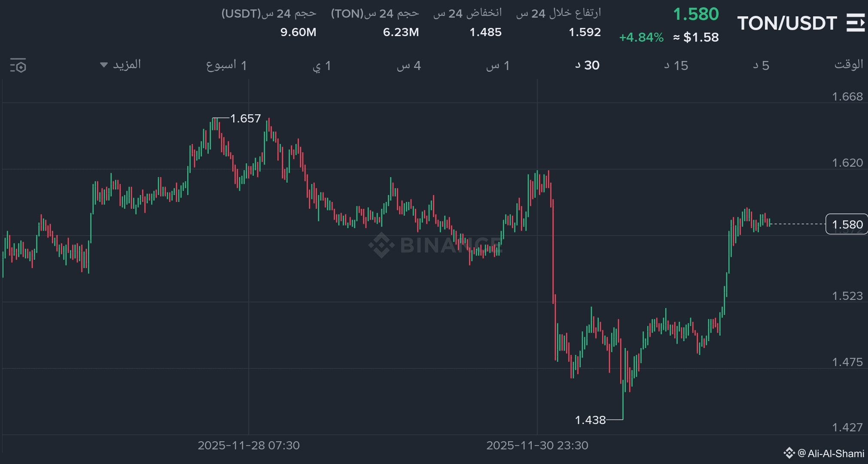The image size is (868, 464).
Task: Click the 2025-11-30 23:30 time label
Action: pos(537,445)
